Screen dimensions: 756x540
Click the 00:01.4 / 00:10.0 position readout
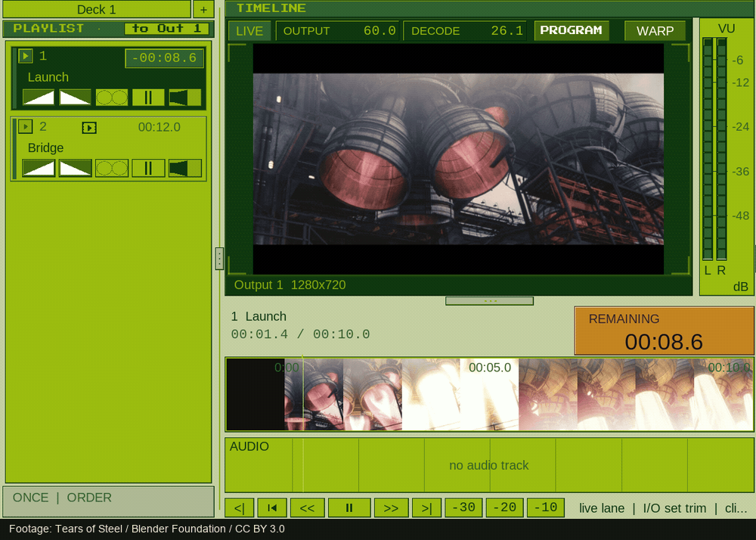(x=300, y=334)
